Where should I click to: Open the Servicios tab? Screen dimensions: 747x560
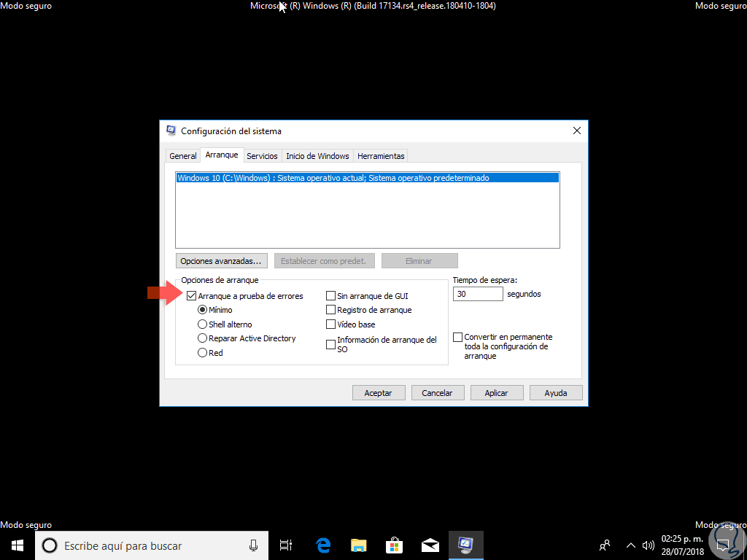pyautogui.click(x=262, y=156)
